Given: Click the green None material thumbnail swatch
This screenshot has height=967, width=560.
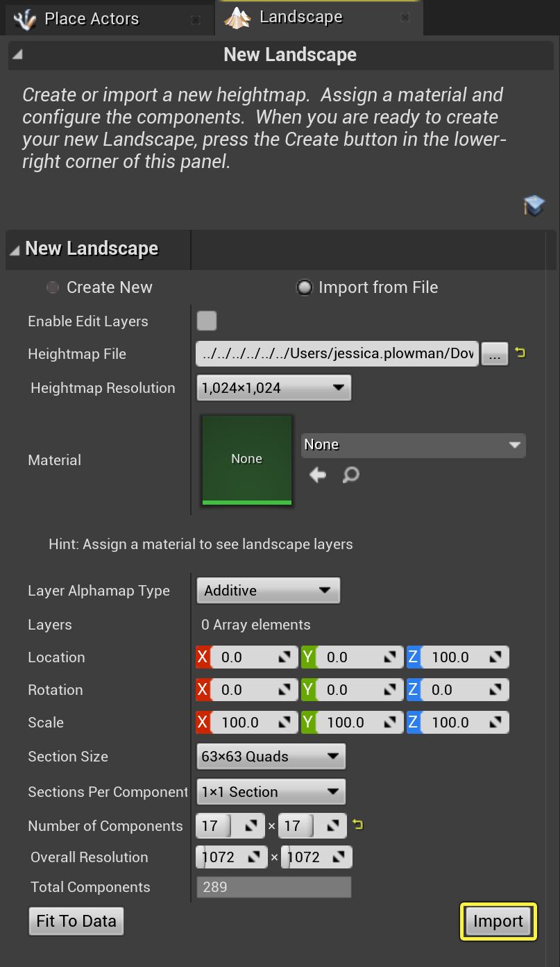Looking at the screenshot, I should tap(246, 459).
